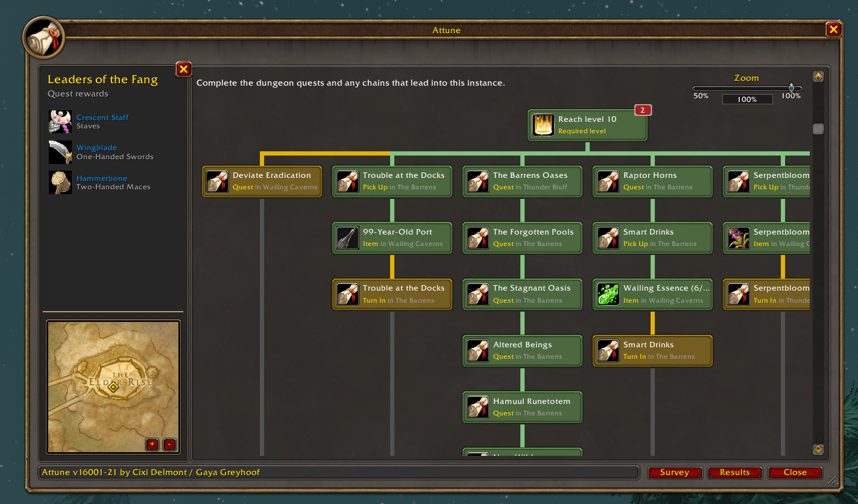
Task: Click the 'Leaders of the Fang' heading
Action: click(103, 80)
